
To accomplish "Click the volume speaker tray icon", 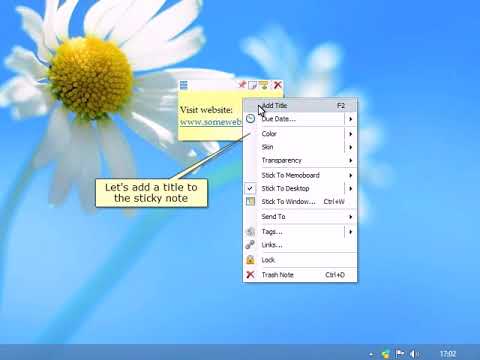I will click(414, 354).
